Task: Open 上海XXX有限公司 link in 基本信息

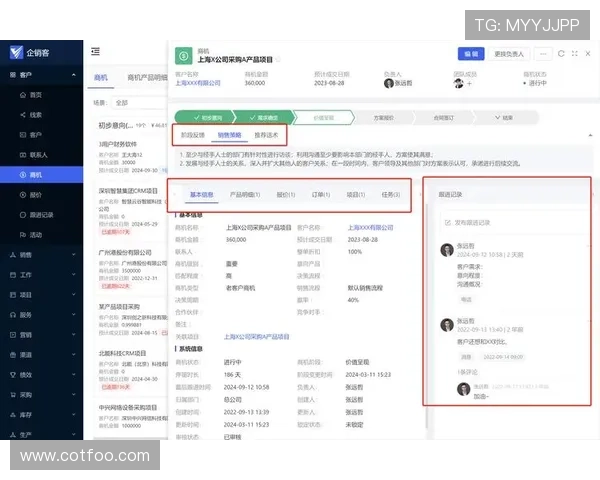Action: click(x=370, y=227)
